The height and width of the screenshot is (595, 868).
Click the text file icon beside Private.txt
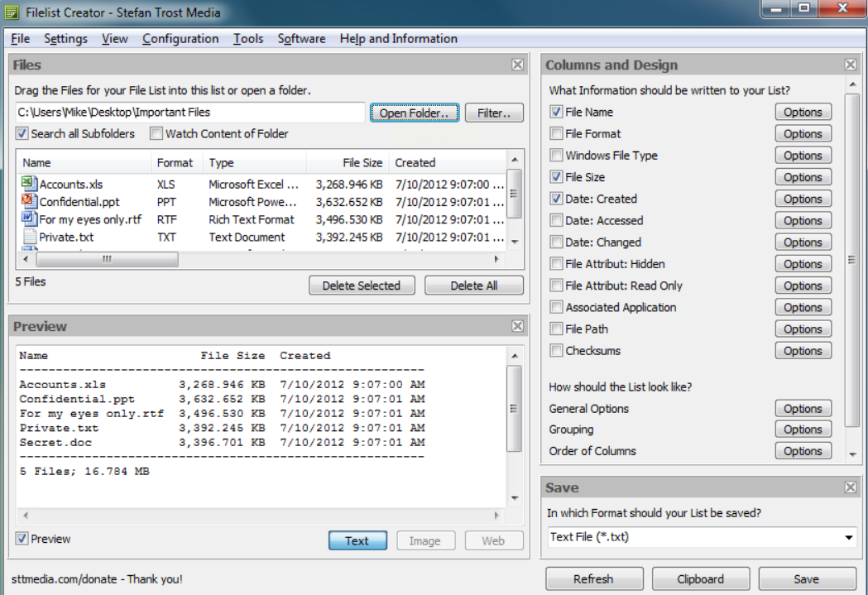click(29, 237)
